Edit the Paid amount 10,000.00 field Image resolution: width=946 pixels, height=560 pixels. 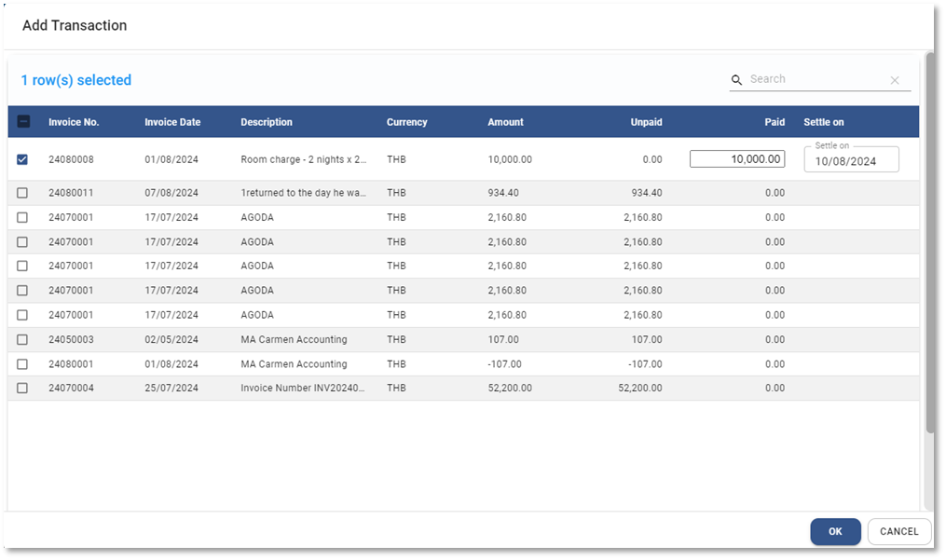coord(737,159)
